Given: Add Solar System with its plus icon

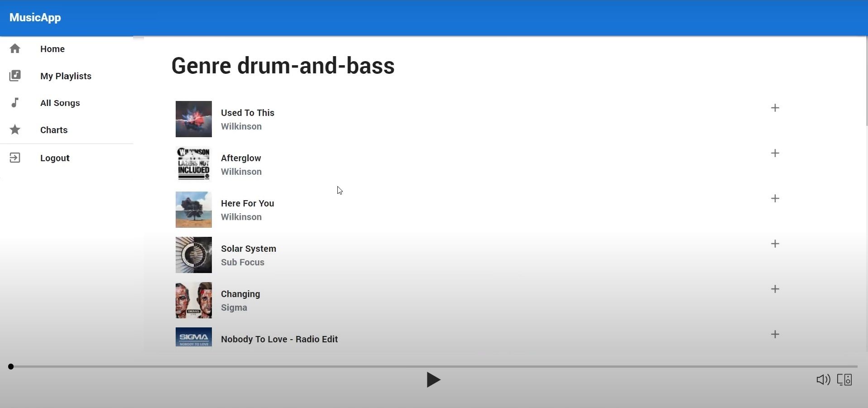Looking at the screenshot, I should (x=775, y=244).
